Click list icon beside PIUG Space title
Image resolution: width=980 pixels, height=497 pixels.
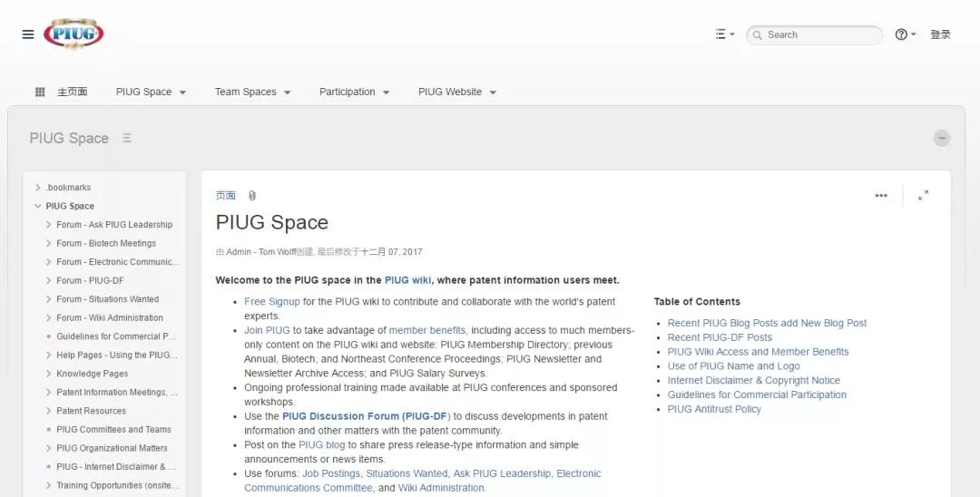click(127, 138)
